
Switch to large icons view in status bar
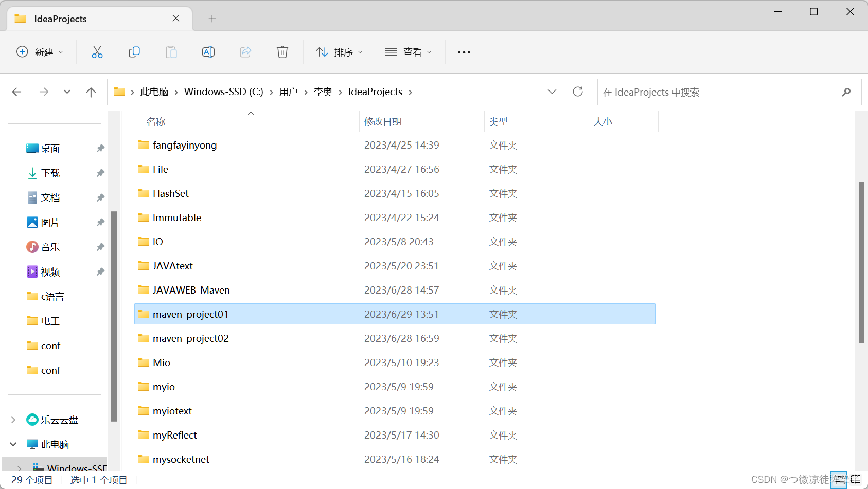[x=856, y=480]
